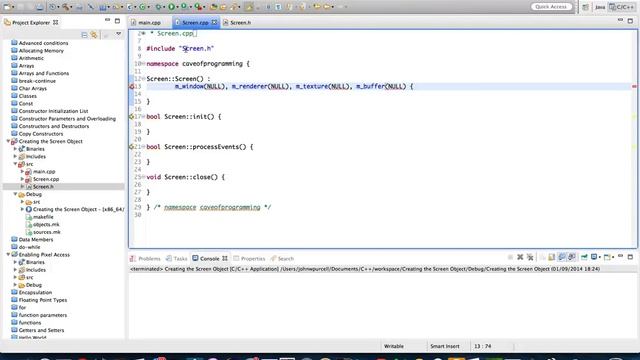Click the red error mark in overview ruler
Viewport: 640px width, 360px height.
634,87
